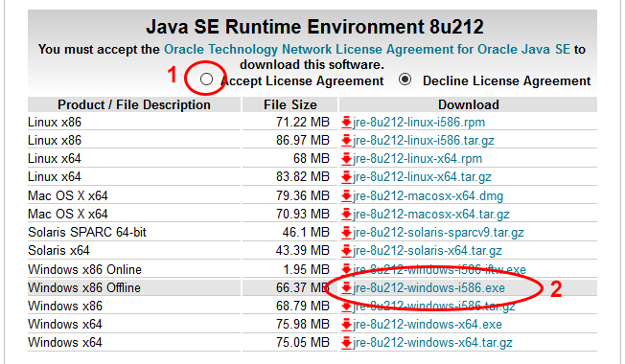Click red download arrow for linux-i586.rpm
This screenshot has width=625, height=364.
click(x=346, y=123)
